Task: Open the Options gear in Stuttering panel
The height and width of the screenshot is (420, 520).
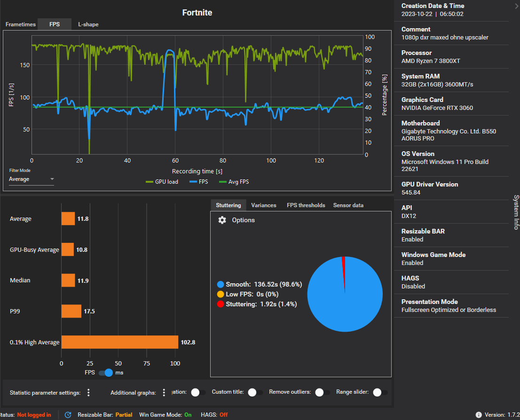Action: coord(222,220)
